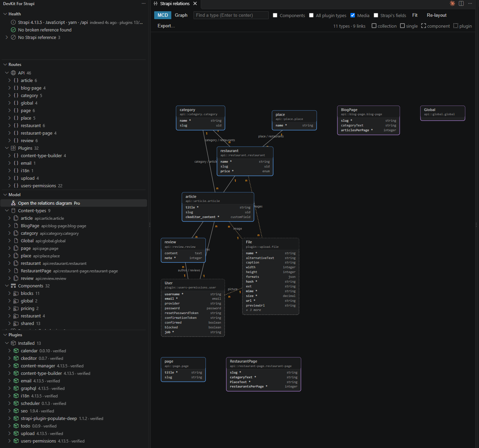Image resolution: width=479 pixels, height=448 pixels.
Task: Uncheck the Media checkbox
Action: coord(353,15)
